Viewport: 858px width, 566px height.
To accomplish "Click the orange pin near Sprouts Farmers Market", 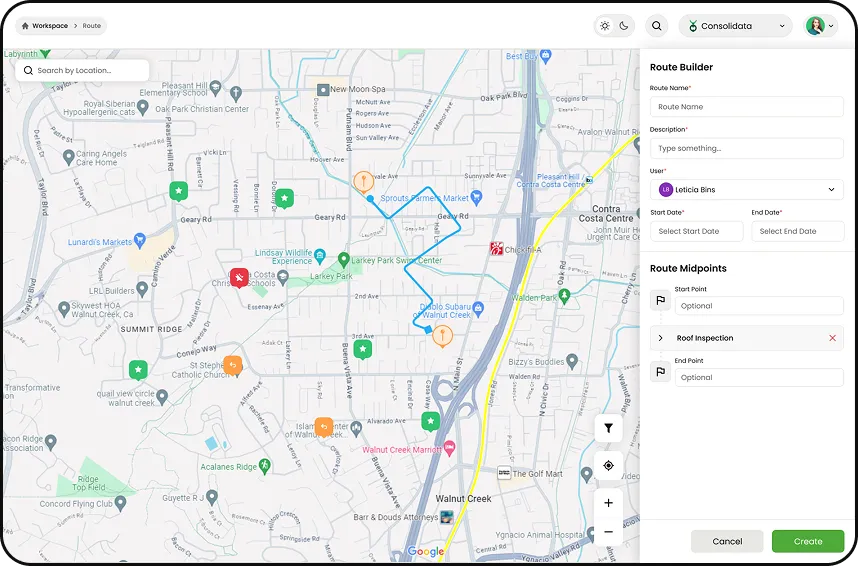I will [x=363, y=182].
